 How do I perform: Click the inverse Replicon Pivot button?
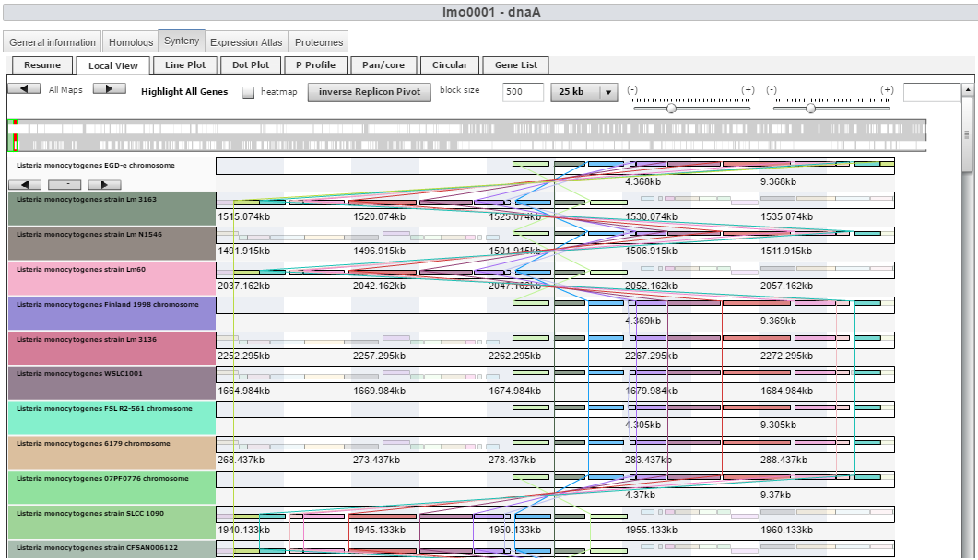[370, 92]
